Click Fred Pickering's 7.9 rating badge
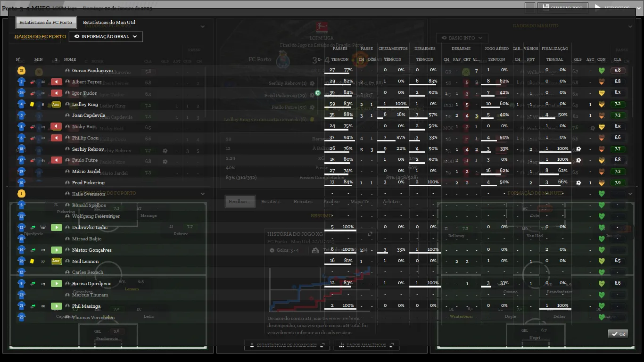The image size is (644, 362). pyautogui.click(x=618, y=183)
